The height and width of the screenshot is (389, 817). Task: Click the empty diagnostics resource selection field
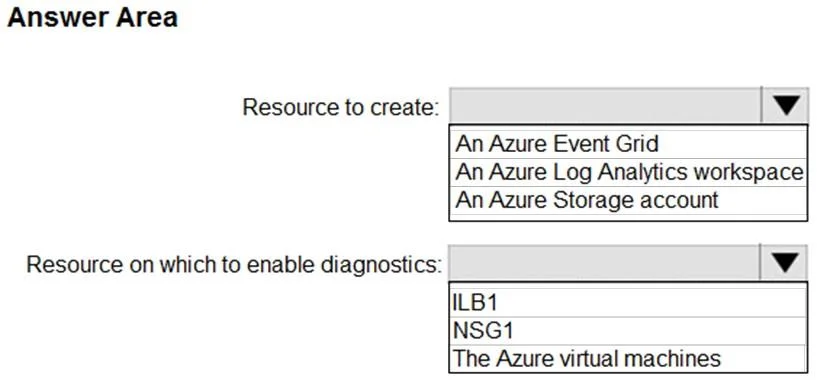tap(605, 263)
